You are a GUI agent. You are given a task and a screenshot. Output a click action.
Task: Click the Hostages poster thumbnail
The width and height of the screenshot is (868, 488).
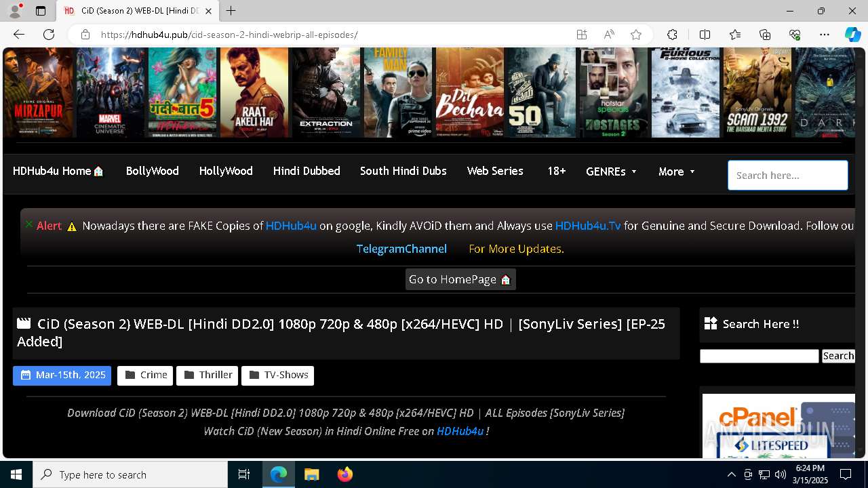(613, 93)
